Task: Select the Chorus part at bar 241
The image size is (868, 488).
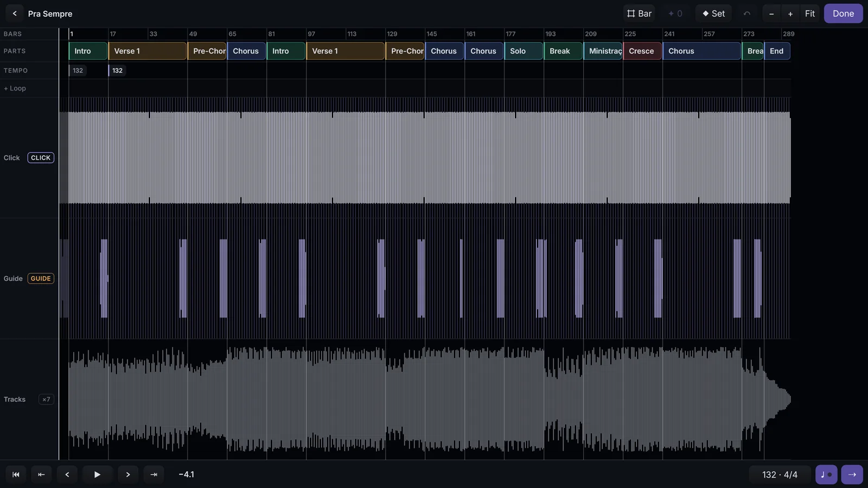Action: click(702, 51)
